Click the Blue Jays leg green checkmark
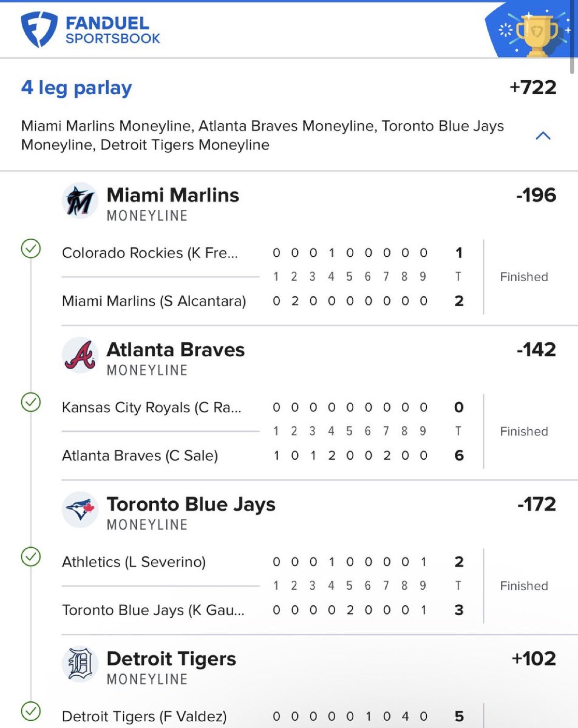This screenshot has height=728, width=578. point(31,557)
